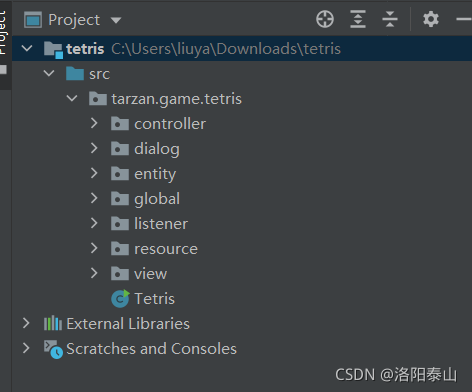Image resolution: width=472 pixels, height=392 pixels.
Task: Click the Expand All toolbar icon
Action: [x=358, y=19]
